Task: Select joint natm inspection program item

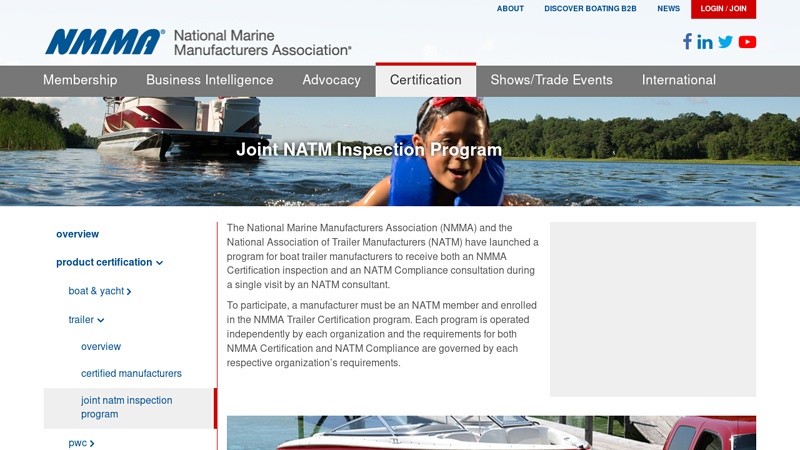Action: 130,408
